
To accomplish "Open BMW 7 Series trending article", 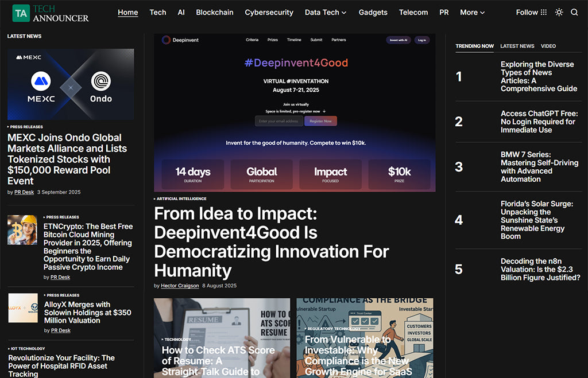I will coord(539,167).
